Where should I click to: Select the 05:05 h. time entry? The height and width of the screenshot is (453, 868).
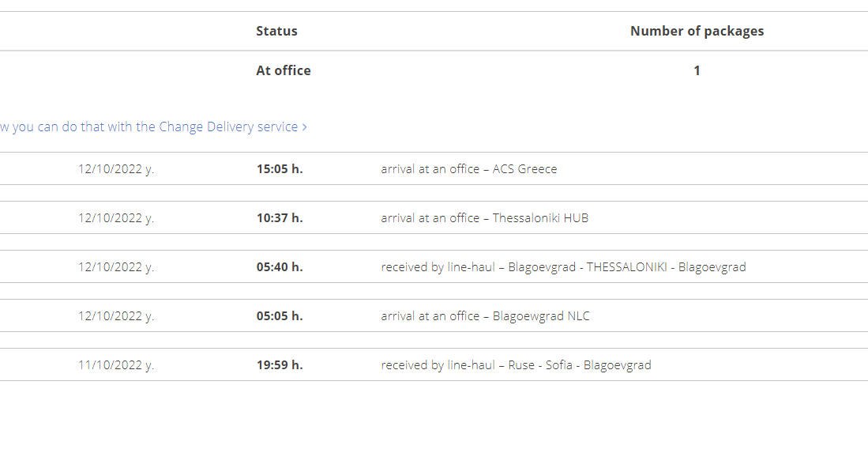[x=280, y=315]
